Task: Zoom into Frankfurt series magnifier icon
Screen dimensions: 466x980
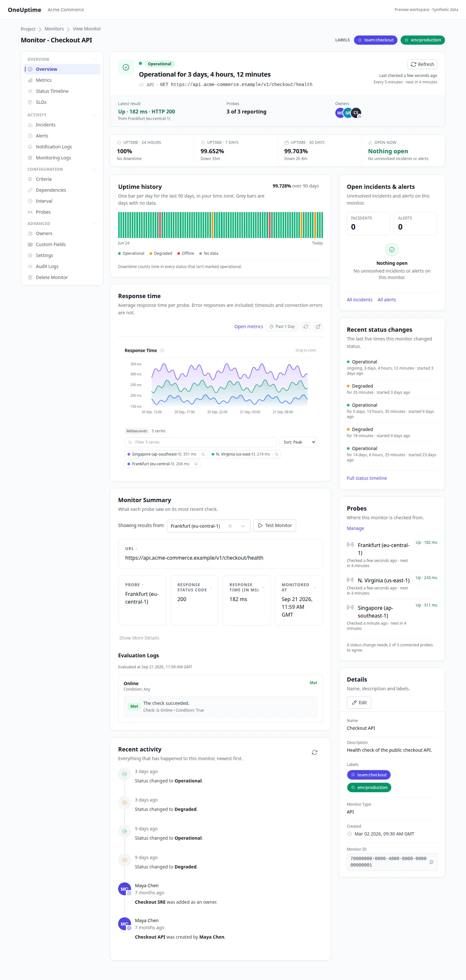Action: click(x=196, y=464)
